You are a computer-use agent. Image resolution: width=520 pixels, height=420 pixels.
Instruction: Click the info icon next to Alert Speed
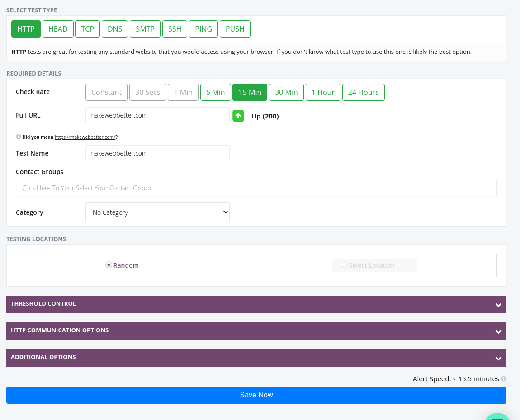503,379
